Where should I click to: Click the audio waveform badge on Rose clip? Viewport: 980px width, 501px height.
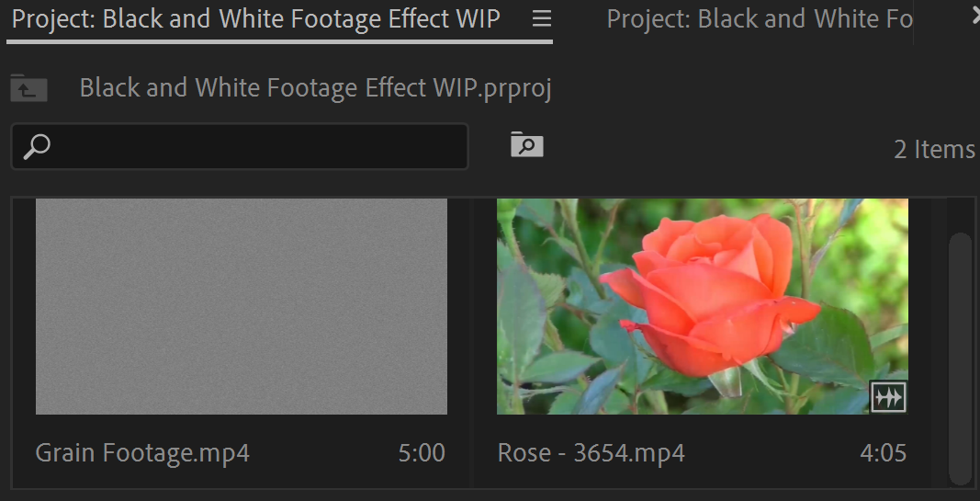[x=888, y=396]
